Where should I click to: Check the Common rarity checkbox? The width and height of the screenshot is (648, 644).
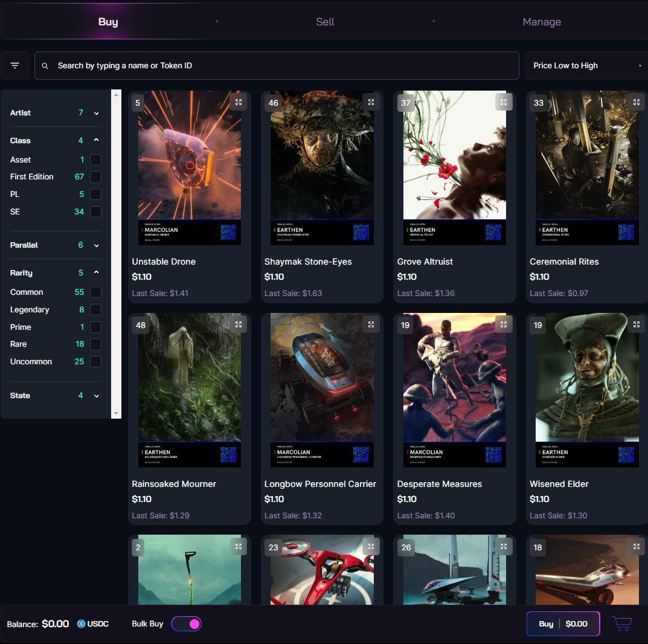tap(95, 292)
